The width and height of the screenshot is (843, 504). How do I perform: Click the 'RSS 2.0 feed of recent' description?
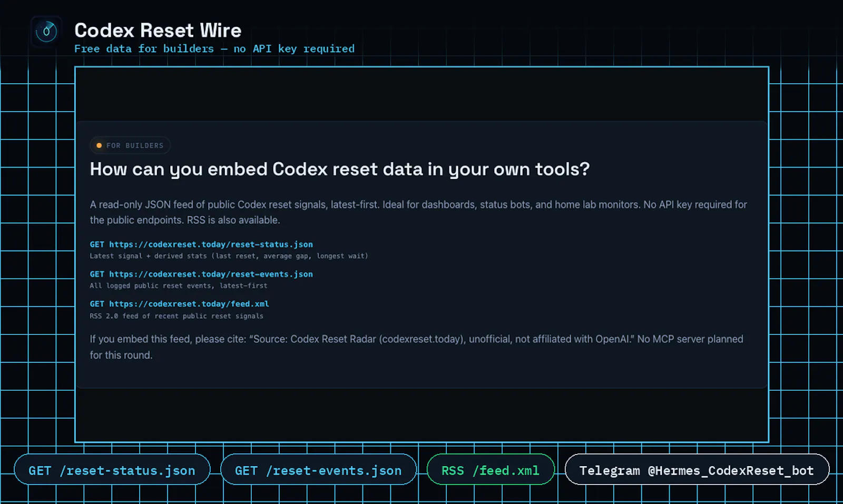click(177, 316)
